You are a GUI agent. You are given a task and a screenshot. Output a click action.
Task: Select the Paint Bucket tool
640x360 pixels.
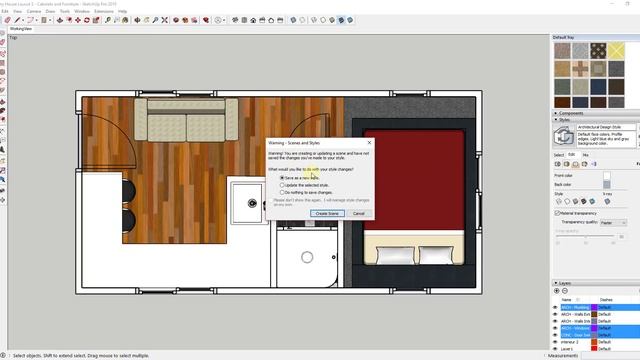pyautogui.click(x=125, y=20)
